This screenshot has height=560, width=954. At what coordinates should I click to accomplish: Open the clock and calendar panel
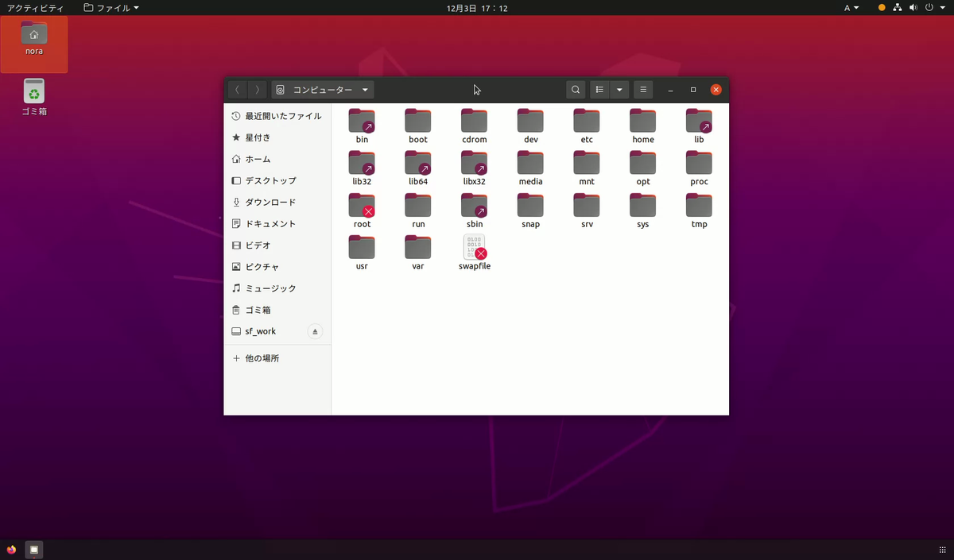pos(477,8)
